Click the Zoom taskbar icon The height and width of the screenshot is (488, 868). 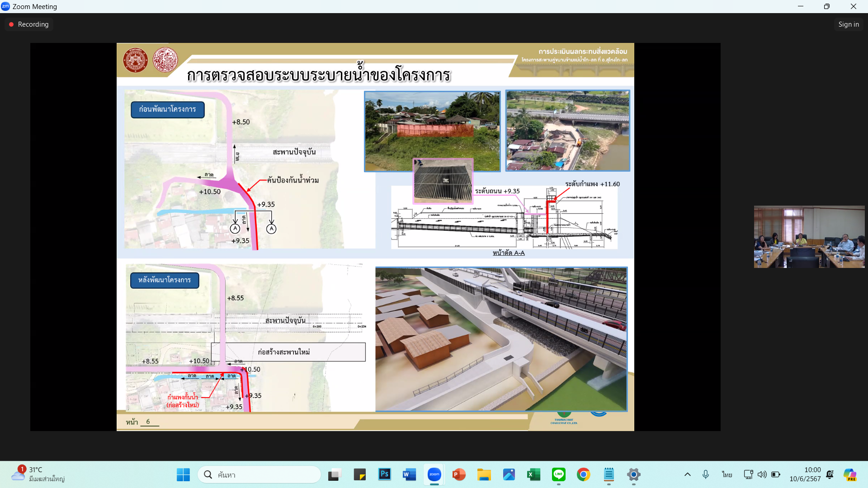pos(434,474)
